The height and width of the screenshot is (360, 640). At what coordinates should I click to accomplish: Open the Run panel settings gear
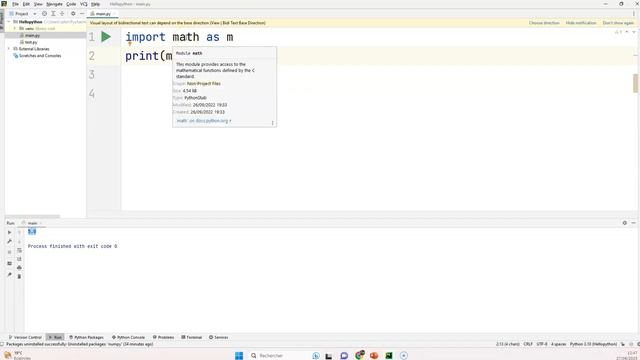click(x=624, y=223)
